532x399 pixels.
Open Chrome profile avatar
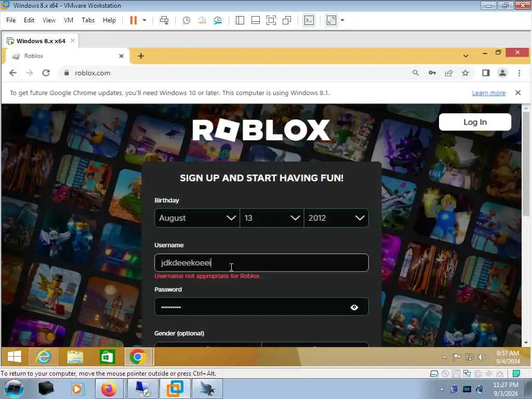[502, 73]
